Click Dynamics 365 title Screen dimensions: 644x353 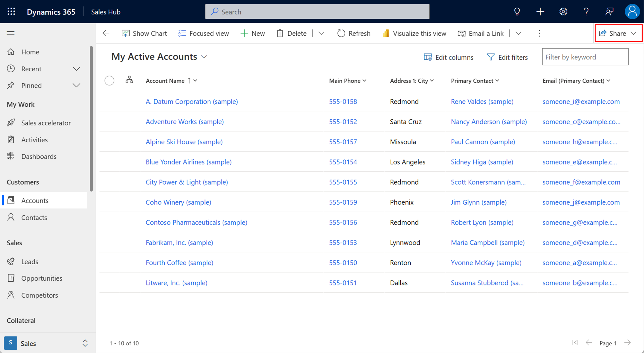click(51, 12)
